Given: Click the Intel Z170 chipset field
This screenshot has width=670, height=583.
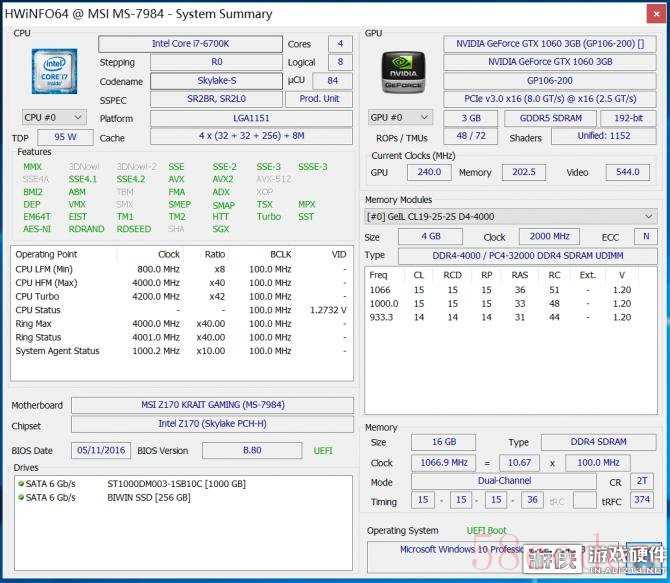Looking at the screenshot, I should tap(212, 424).
